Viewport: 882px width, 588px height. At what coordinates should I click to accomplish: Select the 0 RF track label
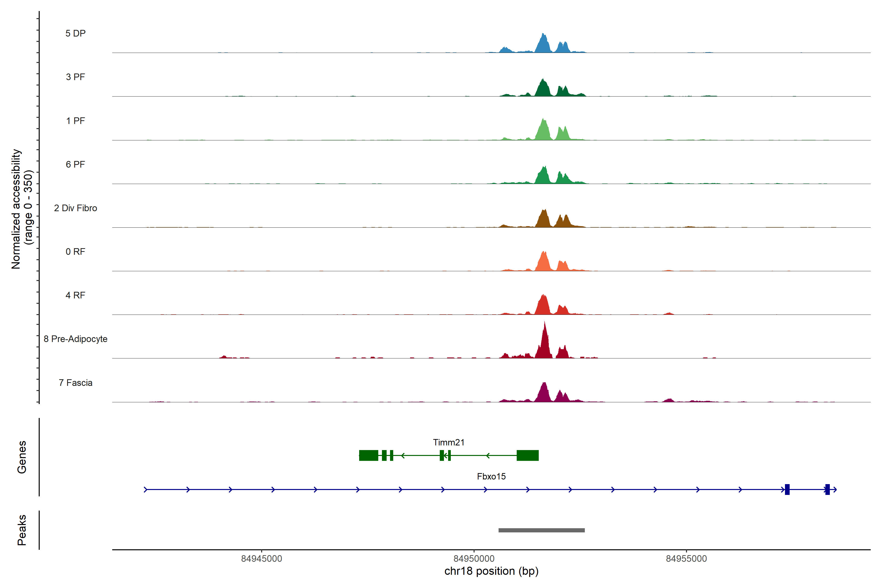coord(75,252)
